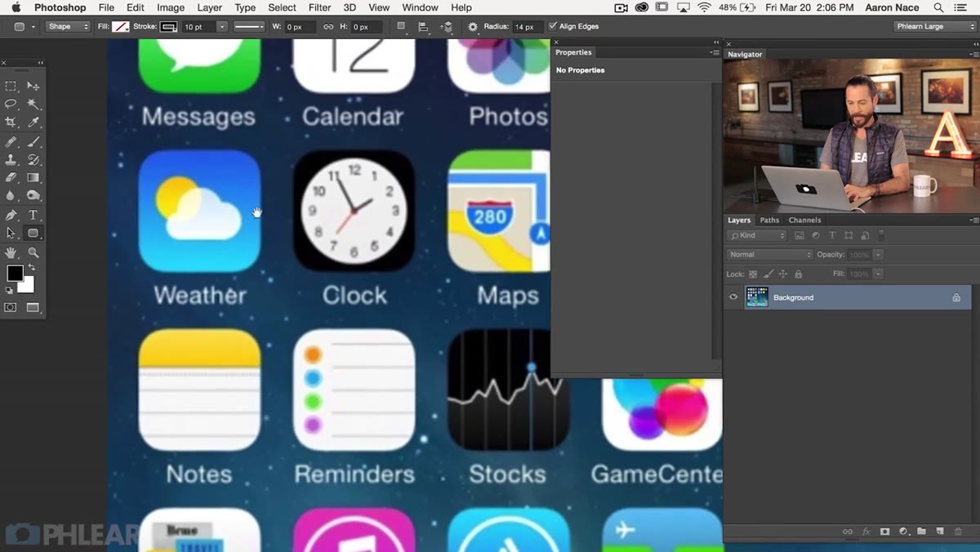
Task: Select the Zoom tool
Action: (x=33, y=252)
